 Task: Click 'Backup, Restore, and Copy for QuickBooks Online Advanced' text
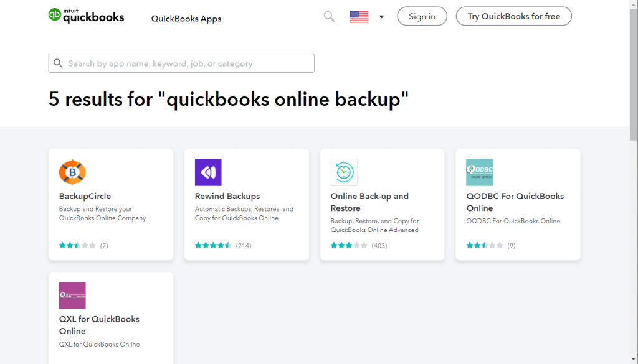tap(374, 225)
